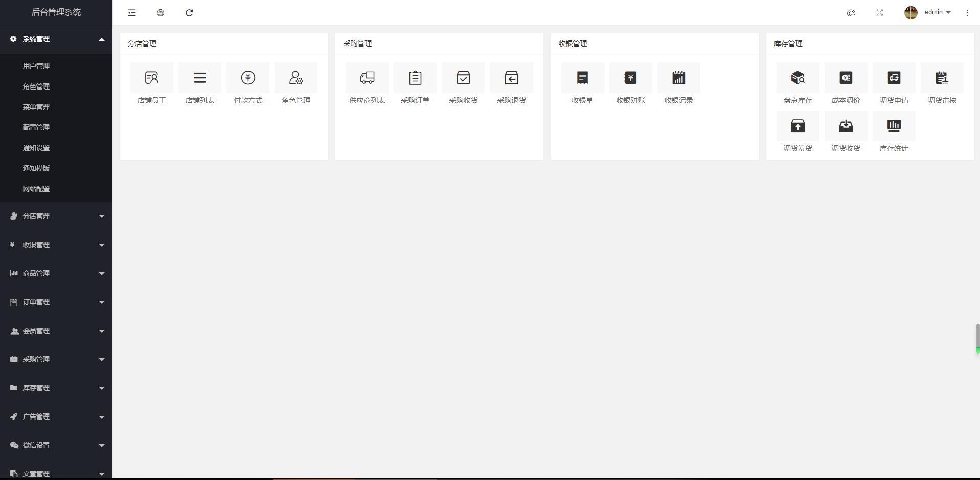Click the 后台管理系统 title link
The image size is (980, 480).
click(x=56, y=12)
